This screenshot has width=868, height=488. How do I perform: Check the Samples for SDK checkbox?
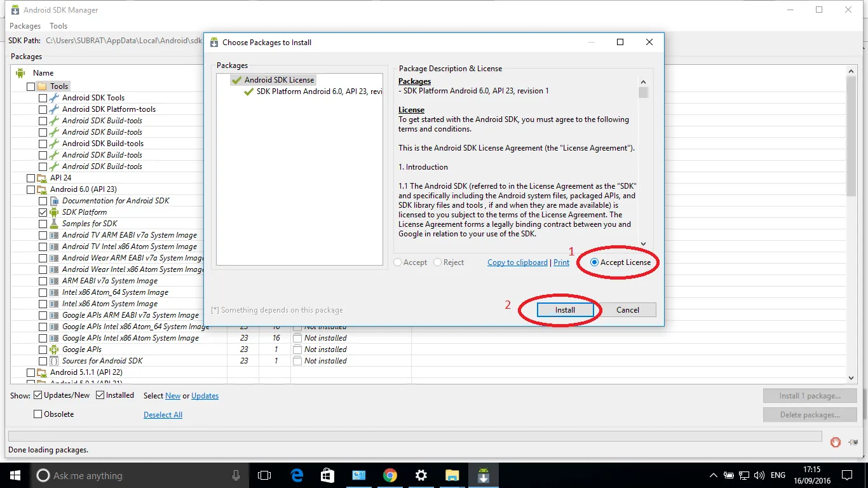click(x=43, y=224)
